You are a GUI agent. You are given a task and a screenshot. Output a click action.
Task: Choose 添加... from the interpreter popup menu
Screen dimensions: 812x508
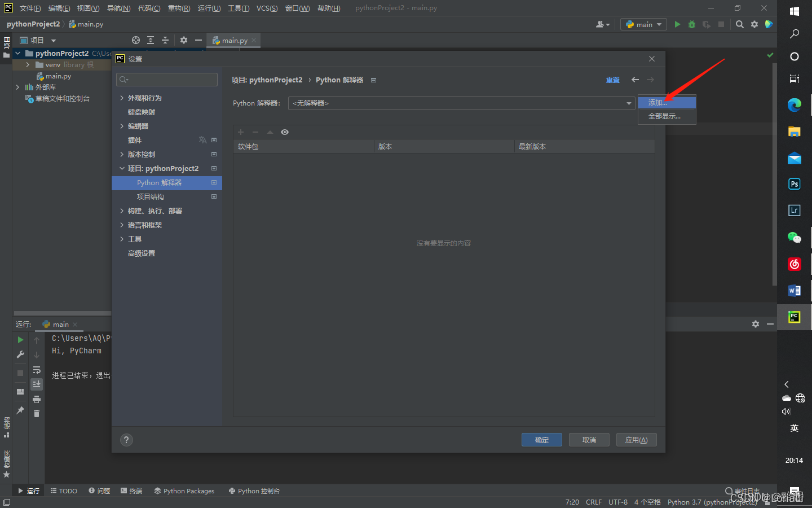667,102
